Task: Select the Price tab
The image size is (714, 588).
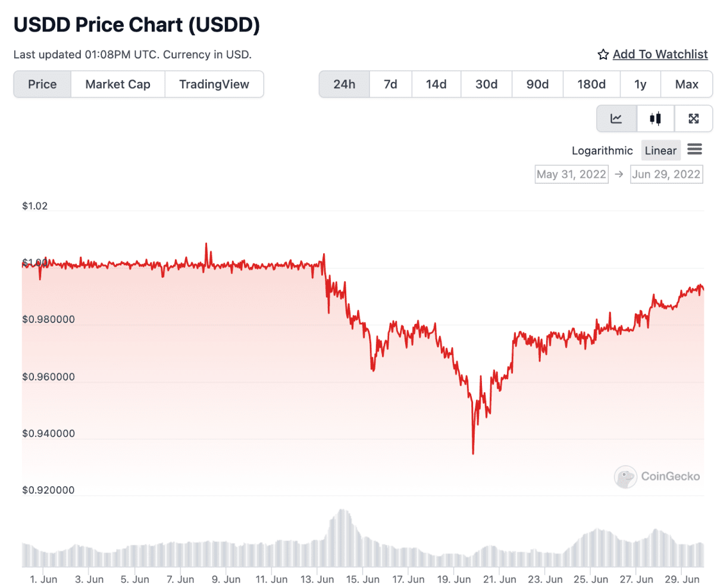Action: click(x=42, y=84)
